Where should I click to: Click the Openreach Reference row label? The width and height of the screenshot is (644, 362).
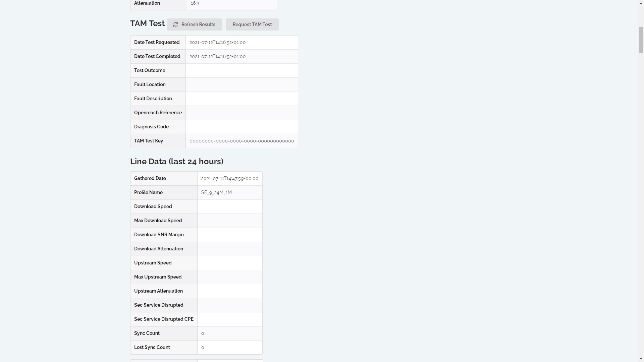pyautogui.click(x=158, y=113)
